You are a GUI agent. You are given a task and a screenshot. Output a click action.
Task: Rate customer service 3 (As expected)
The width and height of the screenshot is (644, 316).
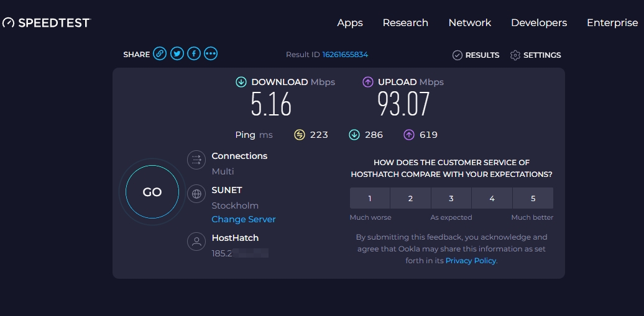click(x=451, y=198)
